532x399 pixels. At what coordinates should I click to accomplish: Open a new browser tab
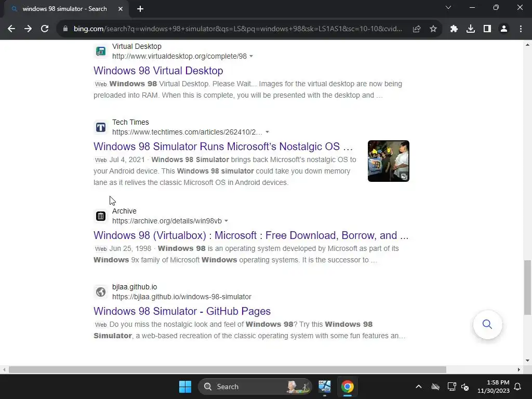[140, 9]
